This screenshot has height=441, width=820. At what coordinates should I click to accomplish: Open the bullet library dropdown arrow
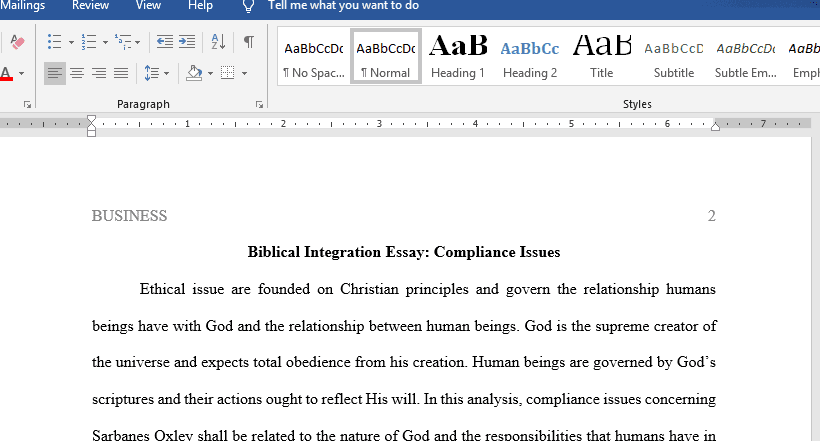coord(71,42)
